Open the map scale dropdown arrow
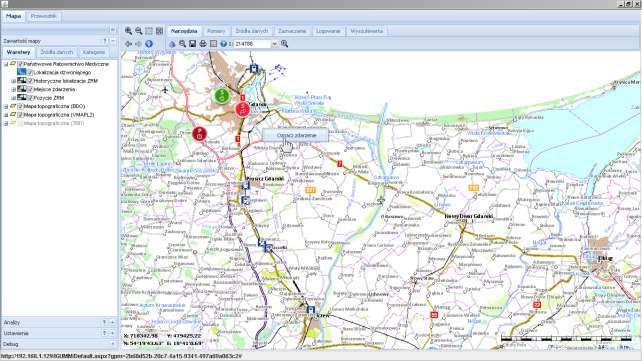 (274, 44)
